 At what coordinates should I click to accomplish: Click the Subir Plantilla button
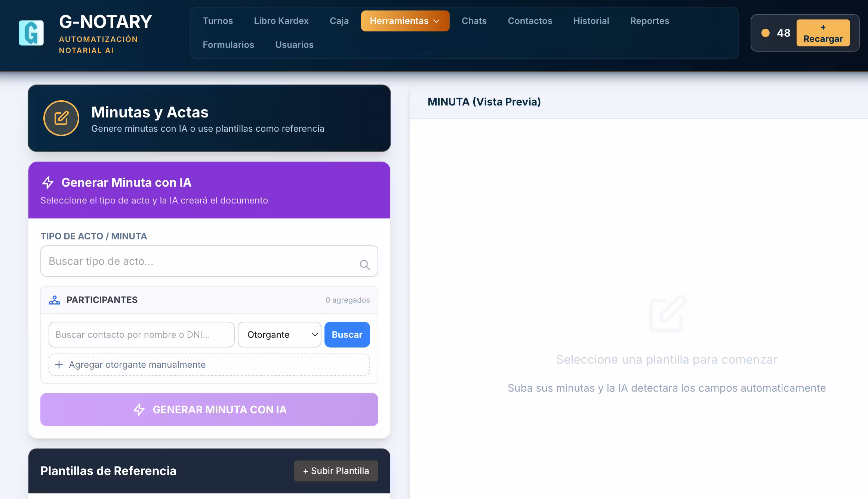click(x=336, y=471)
